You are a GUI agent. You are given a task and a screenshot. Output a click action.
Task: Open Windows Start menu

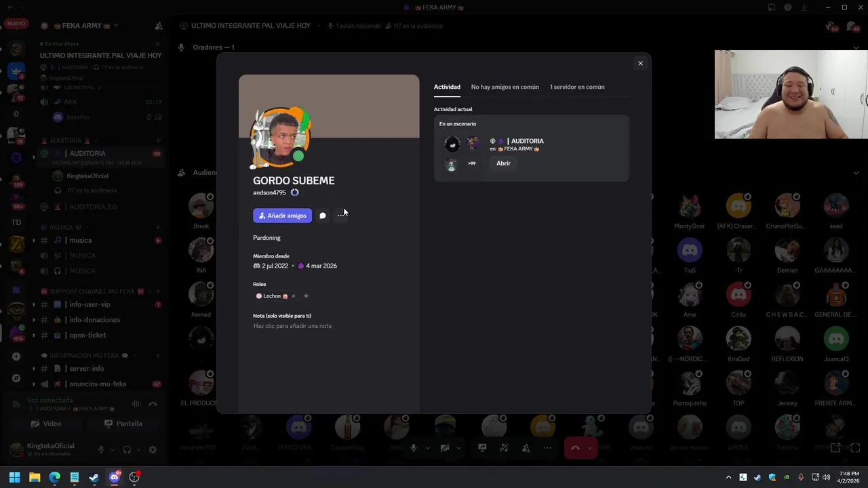point(15,477)
